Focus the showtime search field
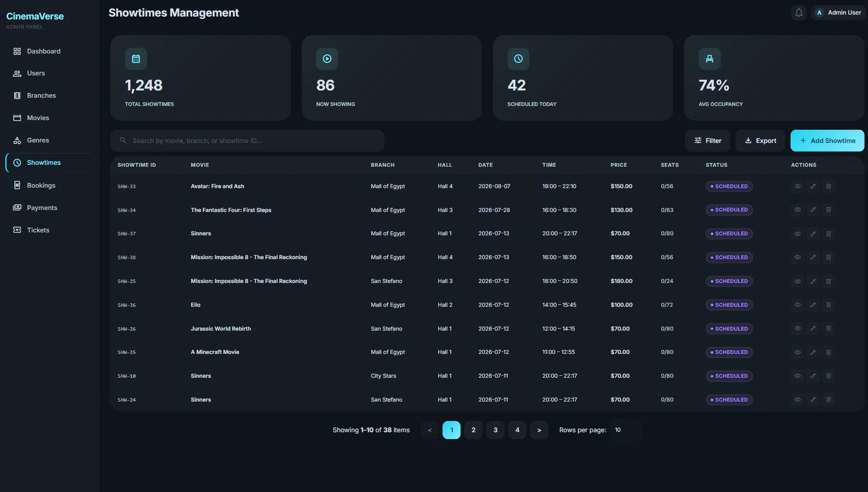Viewport: 868px width, 492px height. [x=247, y=141]
